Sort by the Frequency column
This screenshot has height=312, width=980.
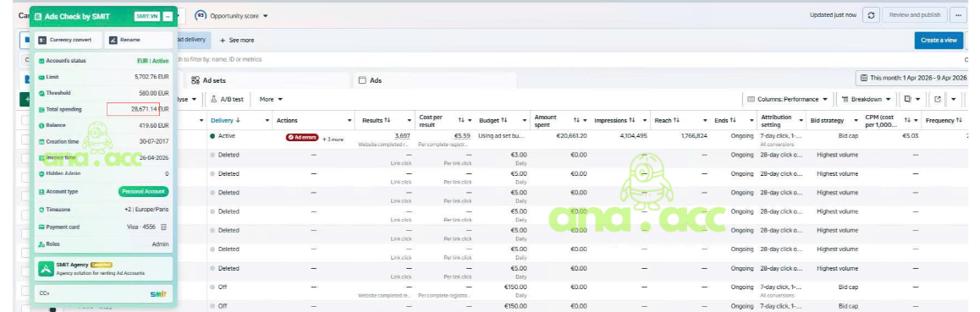pos(943,120)
